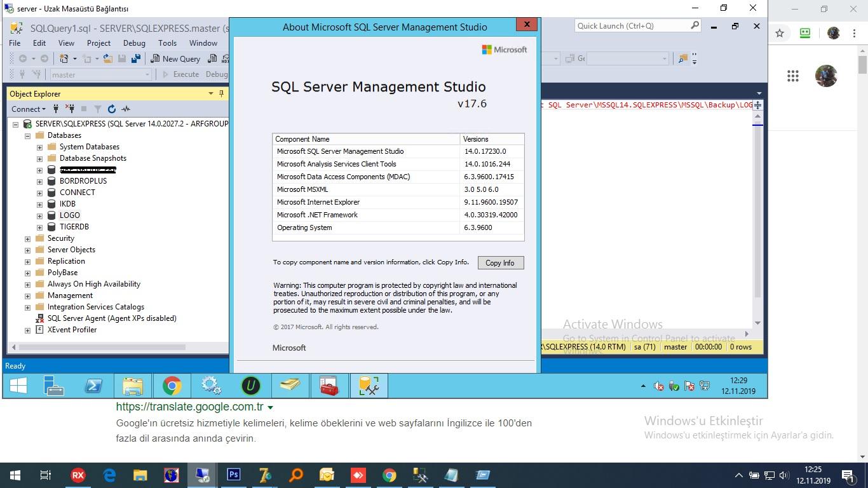This screenshot has width=868, height=488.
Task: Pin the Object Explorer panel
Action: click(x=221, y=93)
